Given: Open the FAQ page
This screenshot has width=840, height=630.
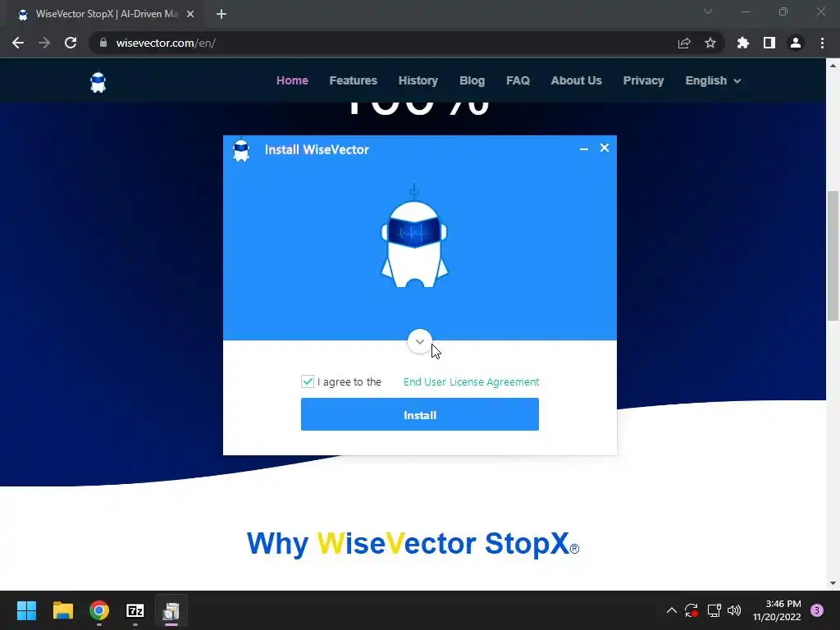Looking at the screenshot, I should 518,80.
